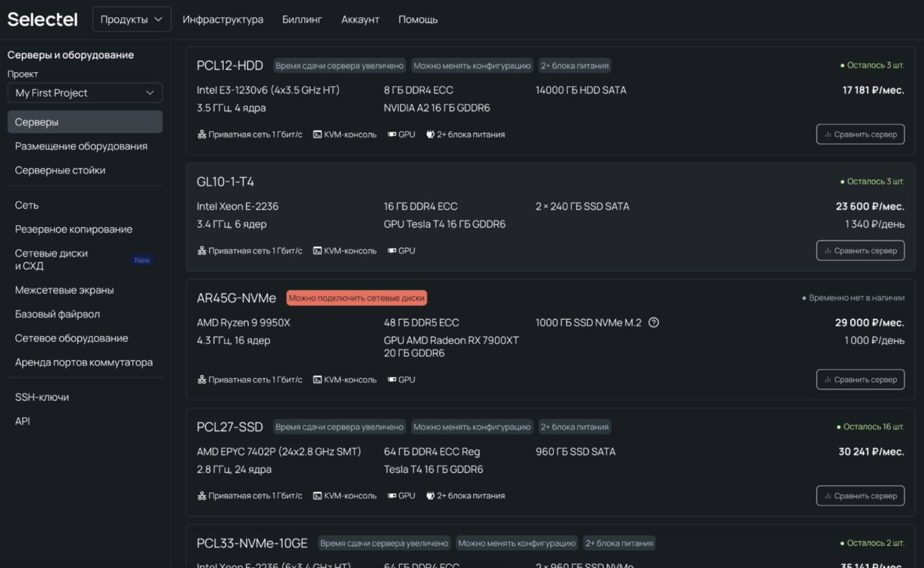The height and width of the screenshot is (568, 924).
Task: Expand the My First Project selector
Action: coord(85,93)
